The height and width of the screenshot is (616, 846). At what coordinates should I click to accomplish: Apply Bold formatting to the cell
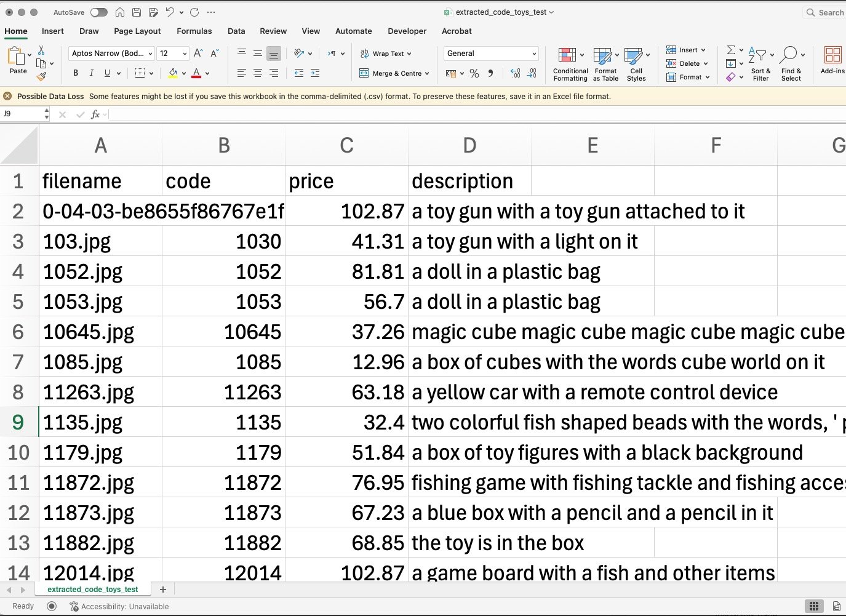(76, 73)
